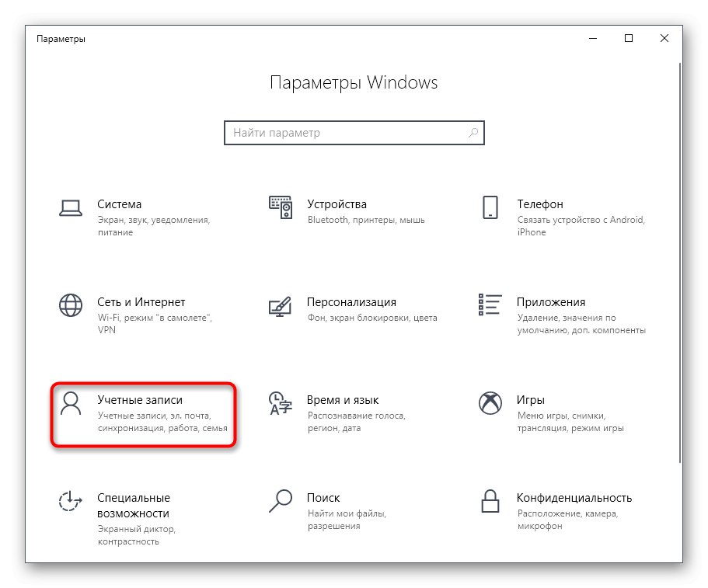Open the Конфиденциальность heading
The height and width of the screenshot is (588, 708).
[x=574, y=498]
